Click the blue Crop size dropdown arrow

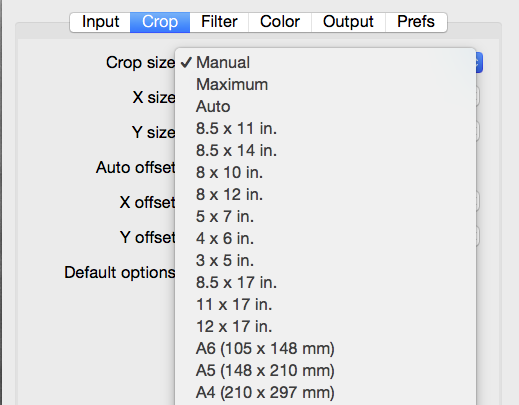point(479,62)
